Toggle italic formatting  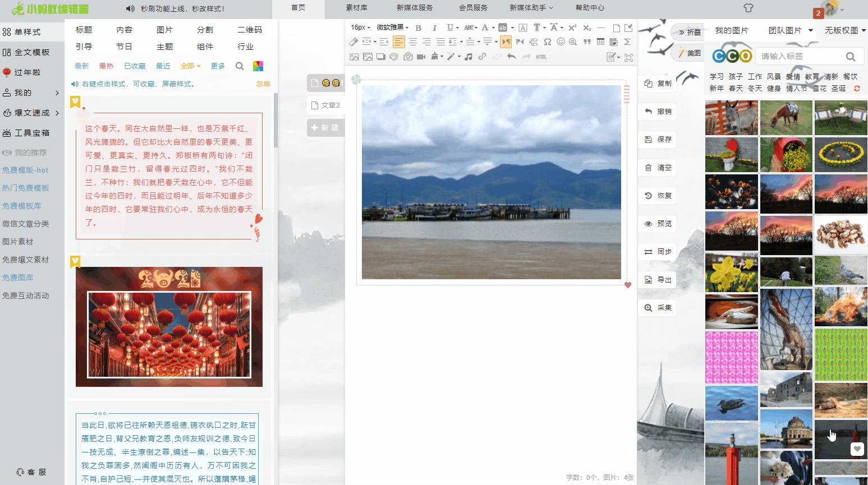click(434, 27)
